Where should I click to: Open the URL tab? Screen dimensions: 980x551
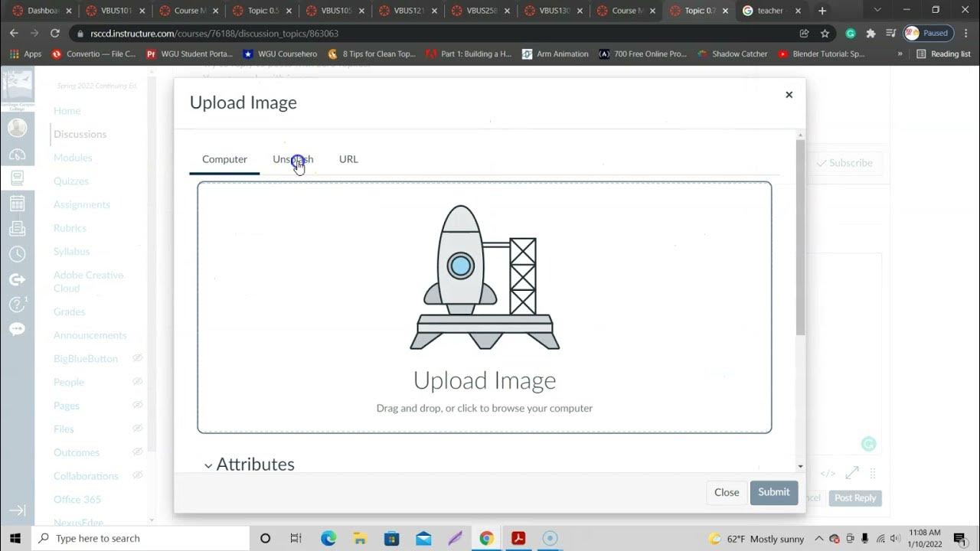[348, 159]
